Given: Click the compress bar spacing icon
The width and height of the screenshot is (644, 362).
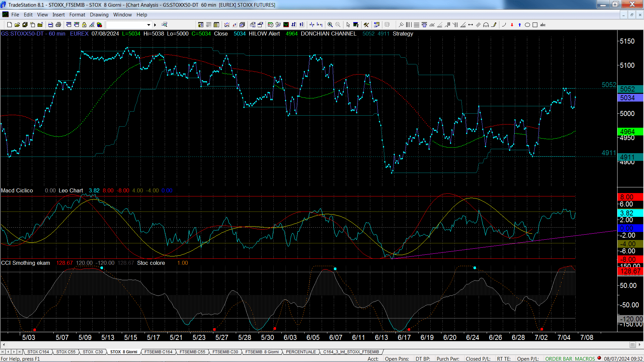Looking at the screenshot, I should (x=312, y=25).
